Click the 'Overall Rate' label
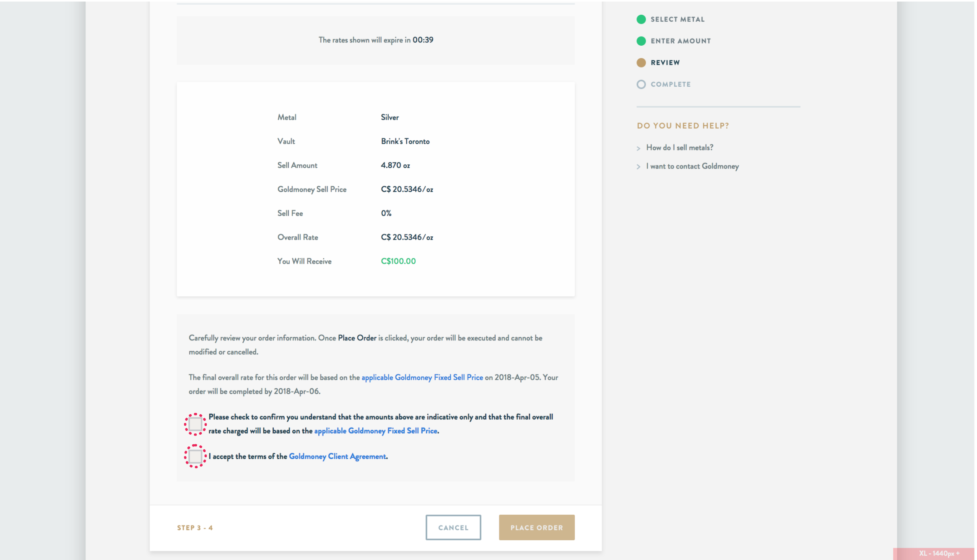 298,237
